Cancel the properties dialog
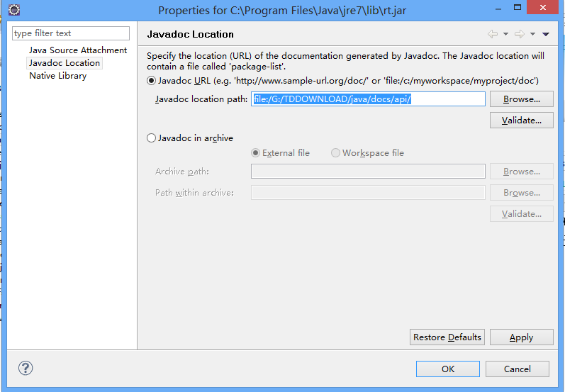 518,369
